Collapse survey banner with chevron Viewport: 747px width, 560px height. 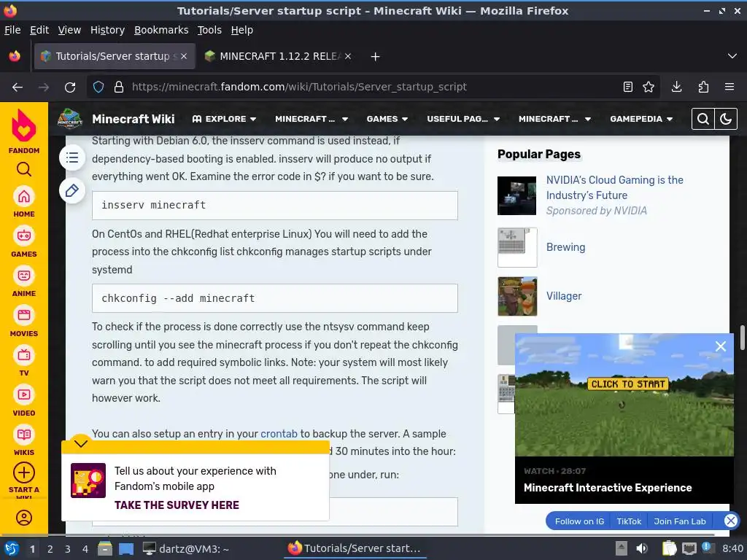(x=81, y=443)
